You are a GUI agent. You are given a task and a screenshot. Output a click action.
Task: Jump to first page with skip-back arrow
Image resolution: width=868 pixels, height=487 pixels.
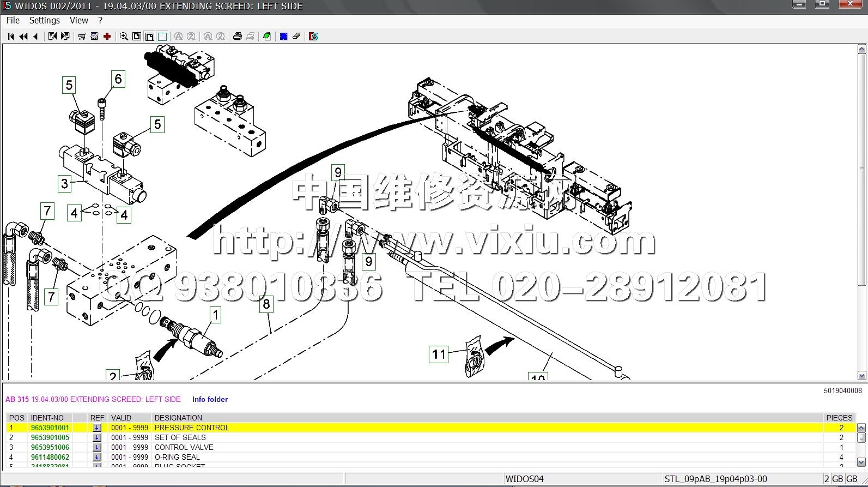tap(11, 37)
